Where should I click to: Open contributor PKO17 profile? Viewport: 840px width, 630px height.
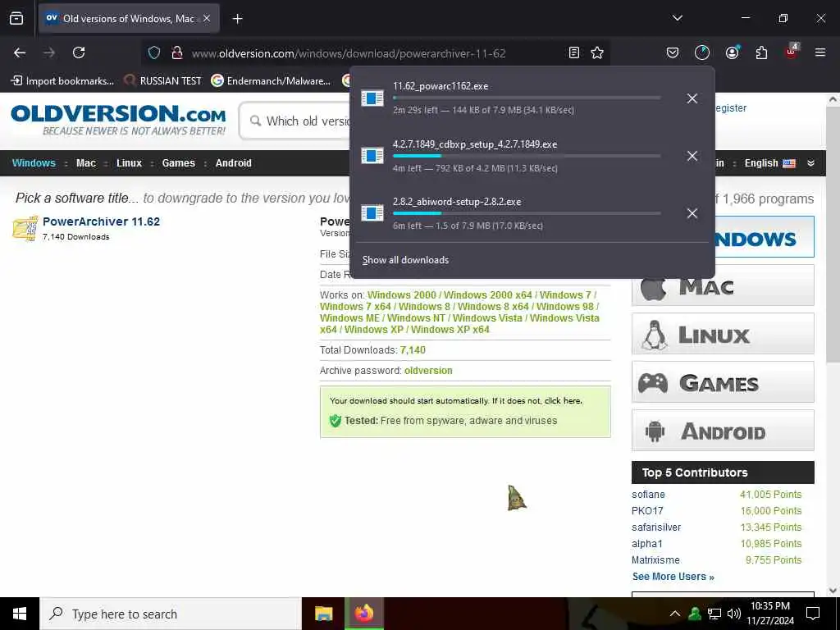647,511
